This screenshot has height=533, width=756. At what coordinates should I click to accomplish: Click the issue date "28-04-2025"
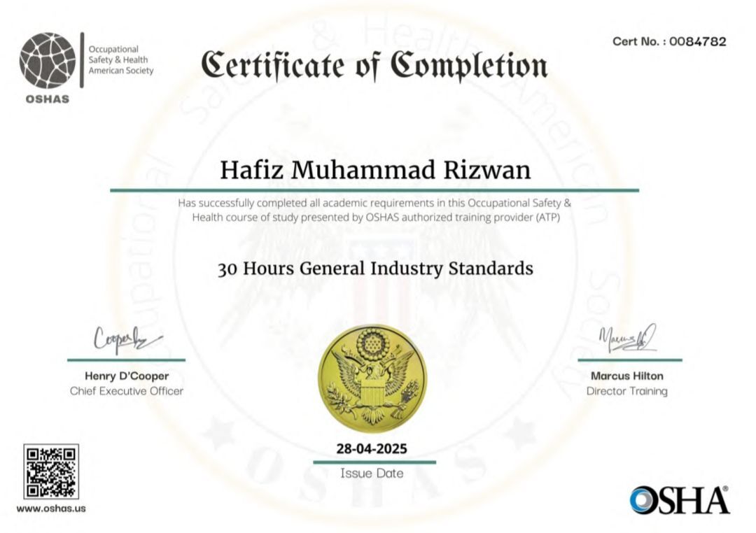point(372,448)
